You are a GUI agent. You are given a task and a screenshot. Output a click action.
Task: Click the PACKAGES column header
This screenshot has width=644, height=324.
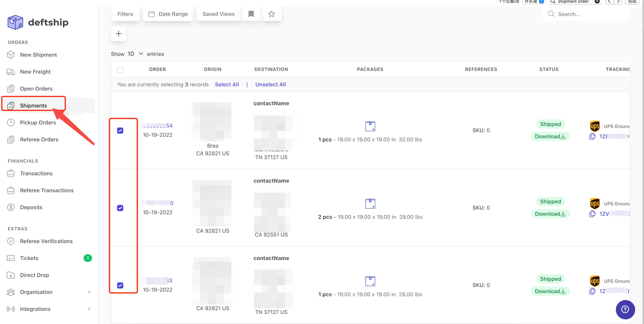[x=370, y=69]
